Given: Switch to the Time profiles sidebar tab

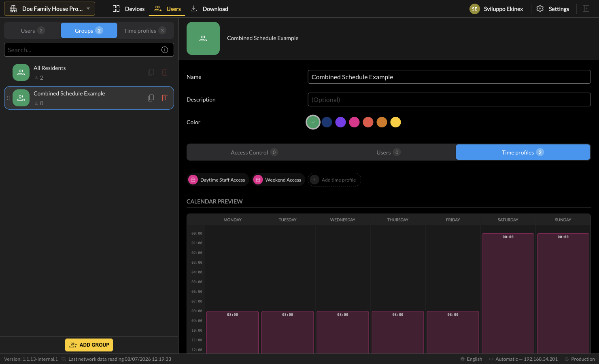Looking at the screenshot, I should [x=145, y=30].
